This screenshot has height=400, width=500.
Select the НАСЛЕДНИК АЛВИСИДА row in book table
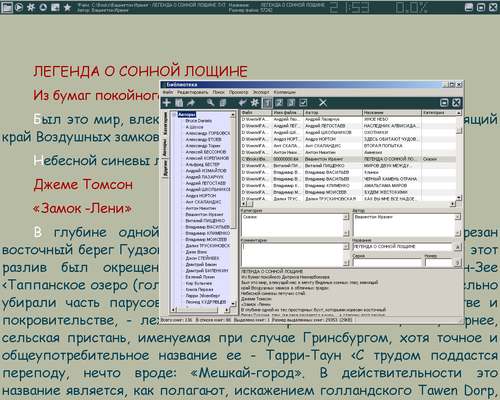(x=348, y=126)
